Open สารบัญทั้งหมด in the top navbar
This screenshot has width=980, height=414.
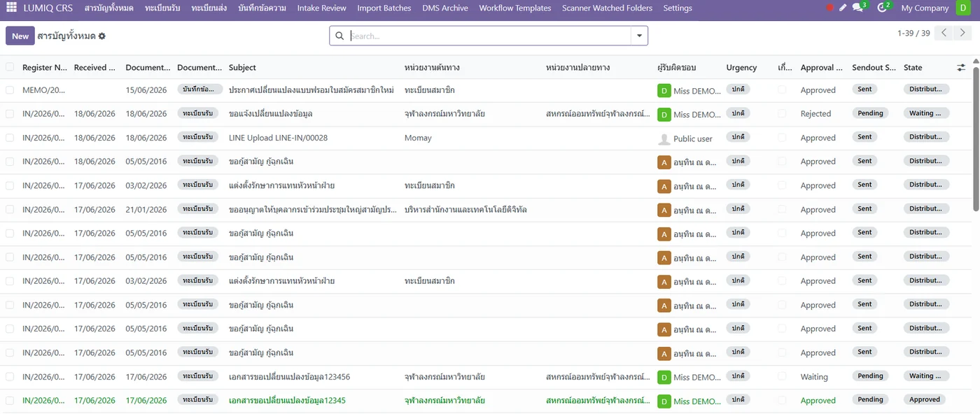tap(108, 8)
